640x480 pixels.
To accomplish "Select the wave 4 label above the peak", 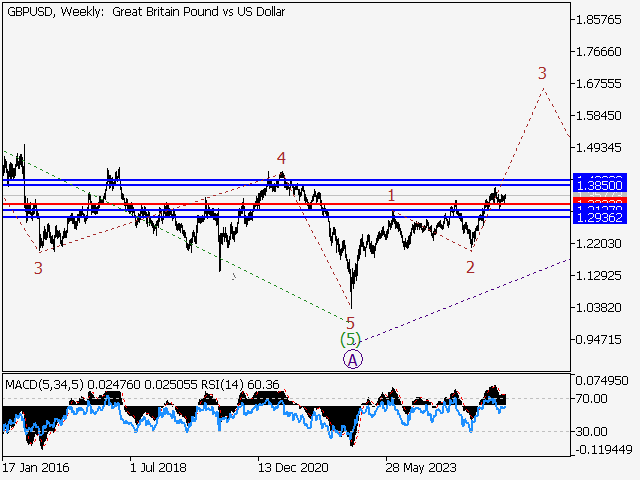I will tap(282, 158).
